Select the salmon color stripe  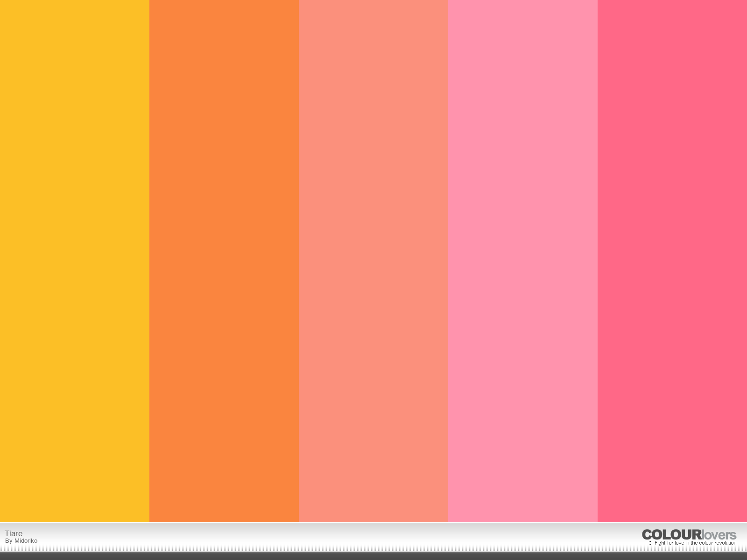(x=373, y=261)
